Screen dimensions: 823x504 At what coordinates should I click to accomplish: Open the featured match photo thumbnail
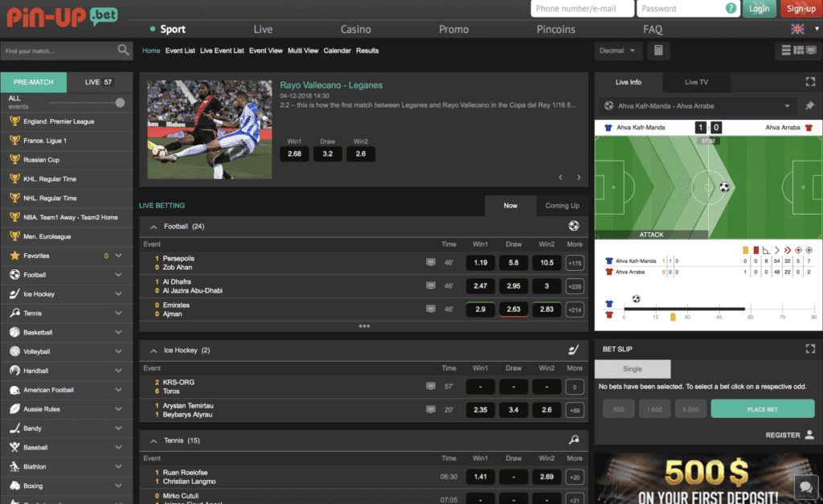(210, 129)
